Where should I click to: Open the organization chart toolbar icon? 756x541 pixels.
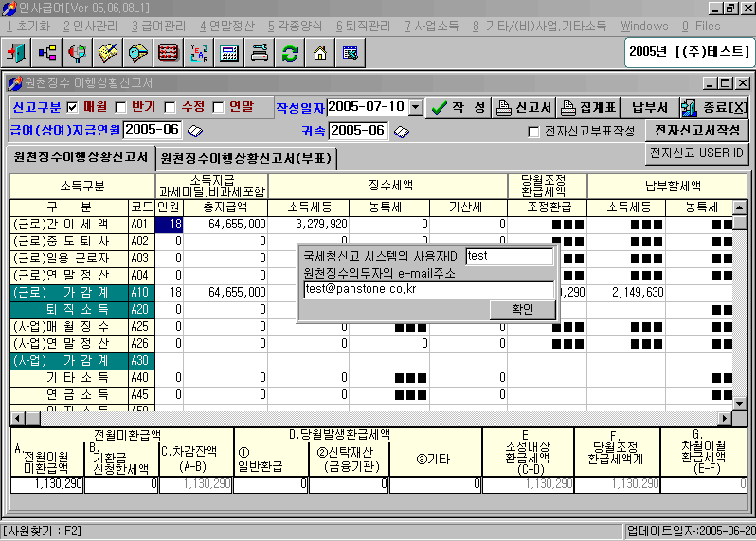pyautogui.click(x=47, y=52)
